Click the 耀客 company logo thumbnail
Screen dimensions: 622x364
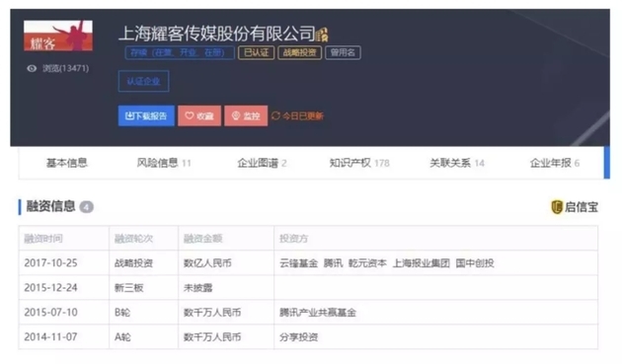[58, 36]
